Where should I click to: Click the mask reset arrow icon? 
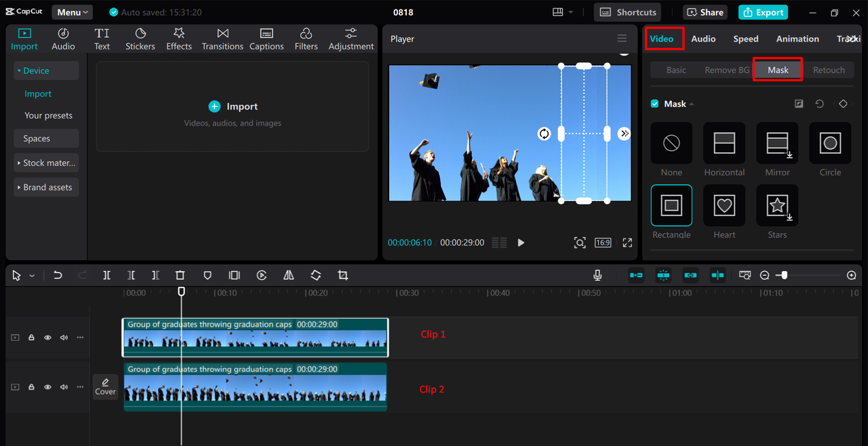pyautogui.click(x=819, y=104)
